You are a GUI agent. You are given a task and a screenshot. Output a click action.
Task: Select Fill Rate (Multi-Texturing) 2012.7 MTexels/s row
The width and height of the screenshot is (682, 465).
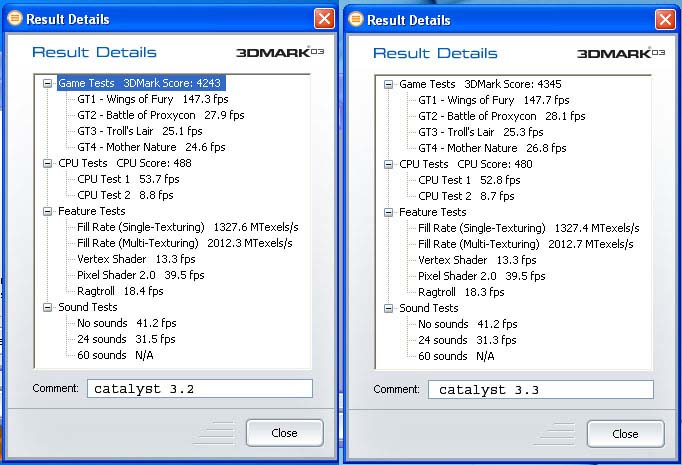pyautogui.click(x=525, y=243)
